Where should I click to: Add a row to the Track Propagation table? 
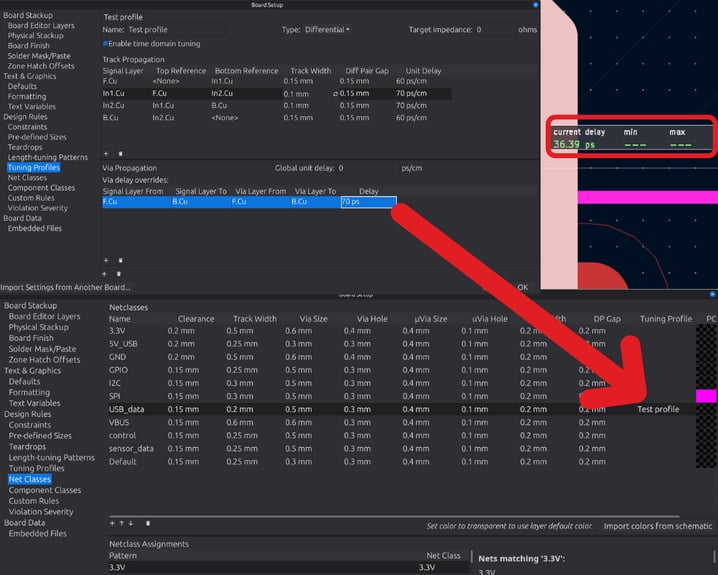[106, 154]
